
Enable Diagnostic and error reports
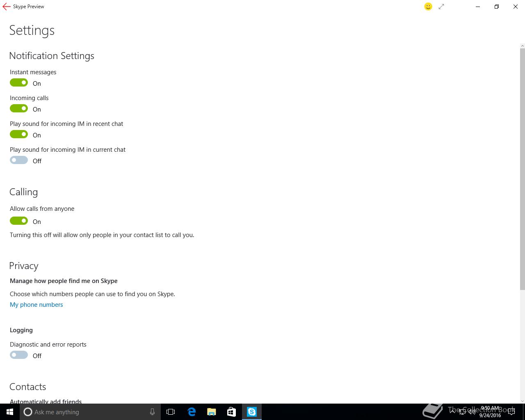(x=19, y=355)
